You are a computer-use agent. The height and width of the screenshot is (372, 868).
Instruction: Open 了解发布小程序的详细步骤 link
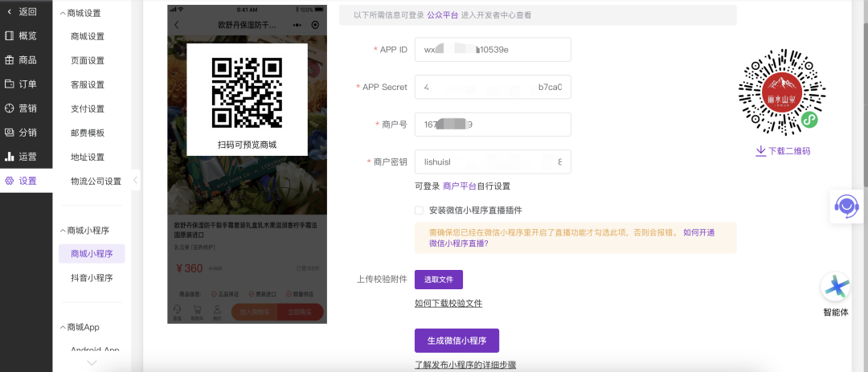(465, 365)
